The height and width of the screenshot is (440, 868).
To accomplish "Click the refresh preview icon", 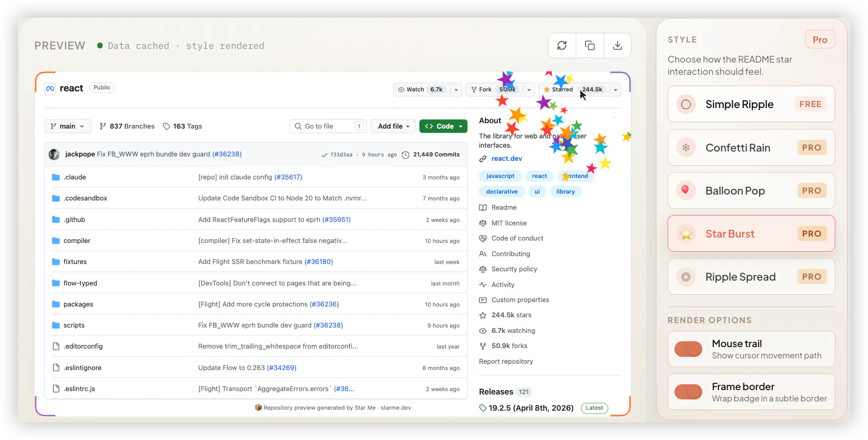I will 562,45.
